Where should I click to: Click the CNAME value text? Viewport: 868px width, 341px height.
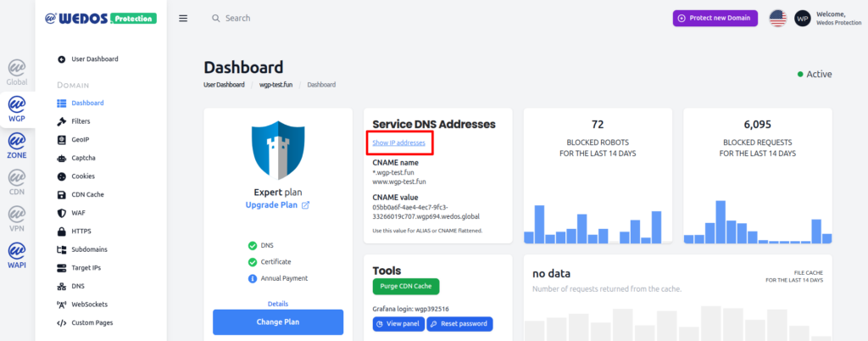[x=426, y=212]
